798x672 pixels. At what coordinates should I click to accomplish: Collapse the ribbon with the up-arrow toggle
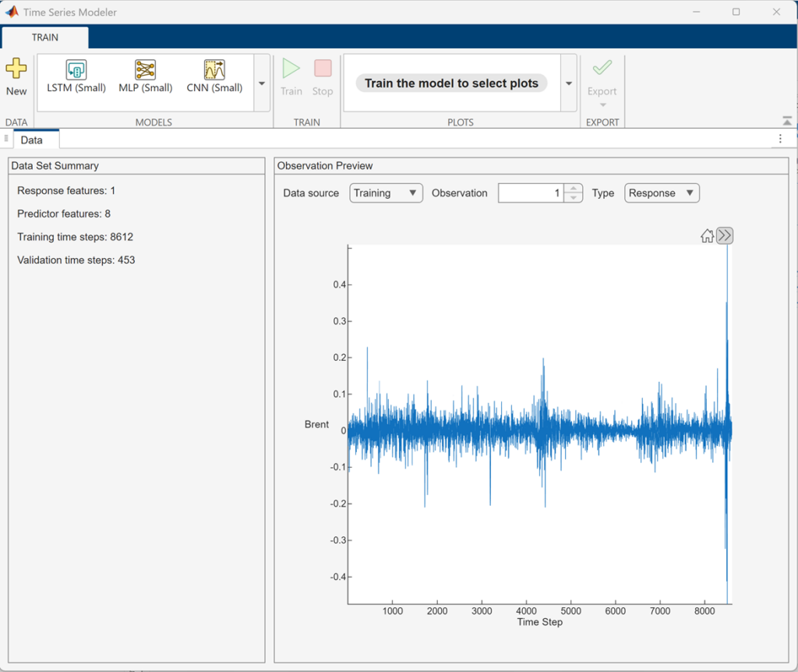click(787, 121)
